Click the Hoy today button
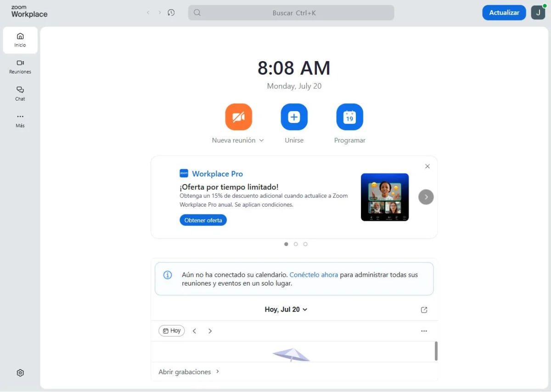Image resolution: width=551 pixels, height=392 pixels. [172, 330]
